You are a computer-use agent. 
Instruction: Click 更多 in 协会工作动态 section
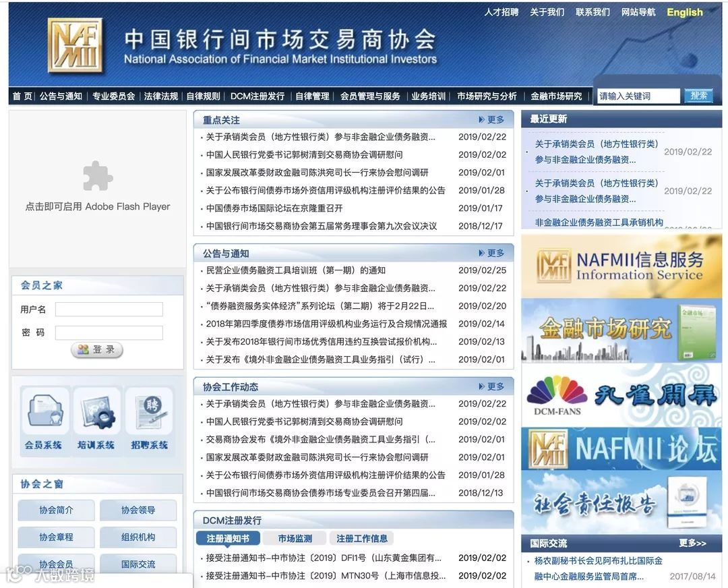pos(491,386)
